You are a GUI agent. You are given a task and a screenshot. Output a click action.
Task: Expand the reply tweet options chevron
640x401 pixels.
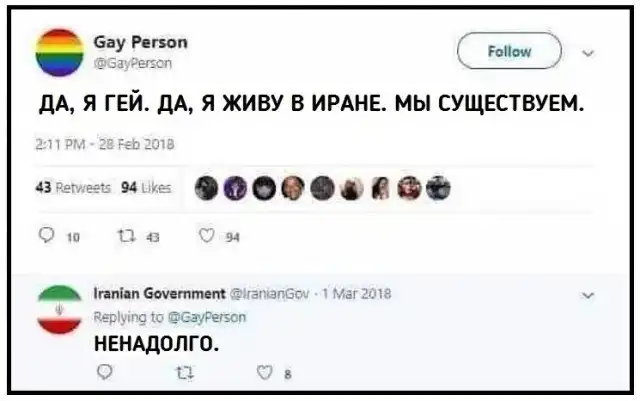tap(588, 295)
